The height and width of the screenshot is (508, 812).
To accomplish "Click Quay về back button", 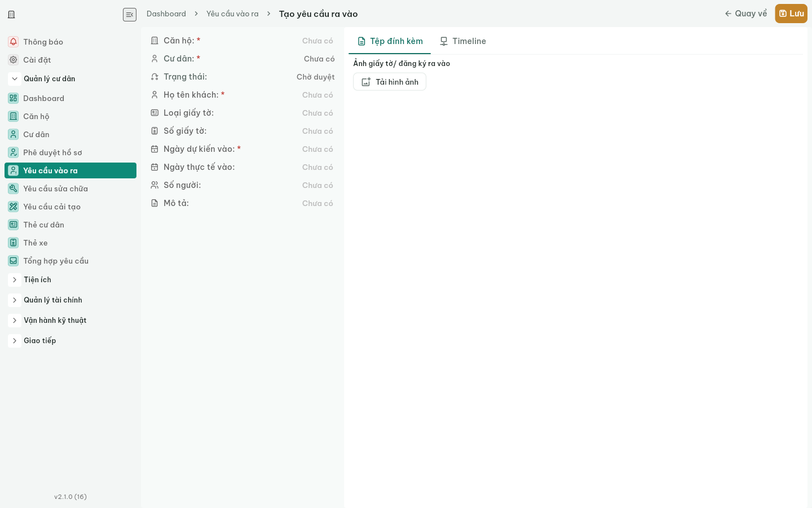I will 745,14.
